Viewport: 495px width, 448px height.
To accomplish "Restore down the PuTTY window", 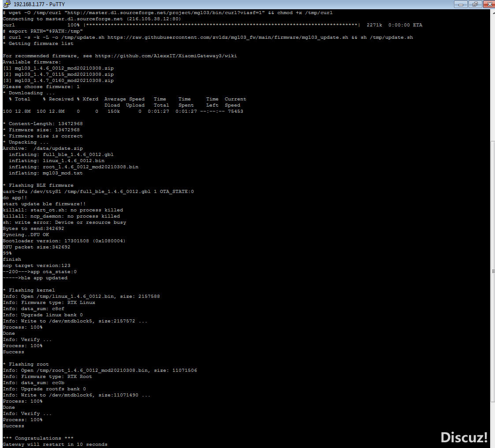I will (475, 4).
